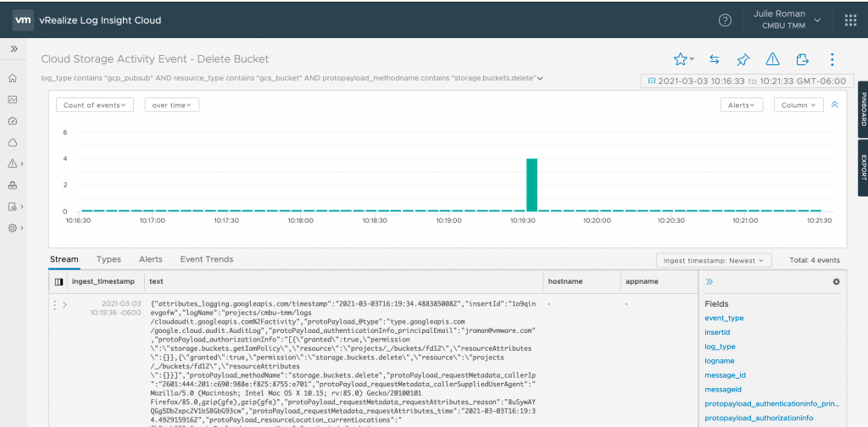This screenshot has width=868, height=427.
Task: Click the Fields panel gear icon
Action: (x=836, y=282)
